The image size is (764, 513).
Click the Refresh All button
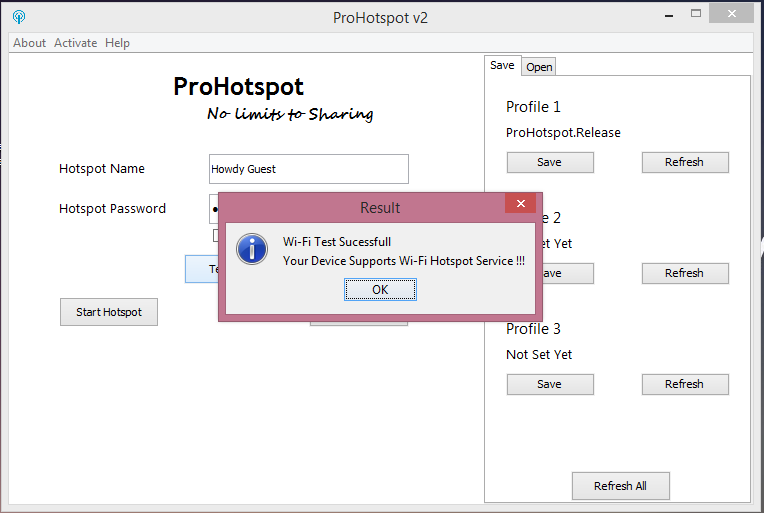(621, 486)
